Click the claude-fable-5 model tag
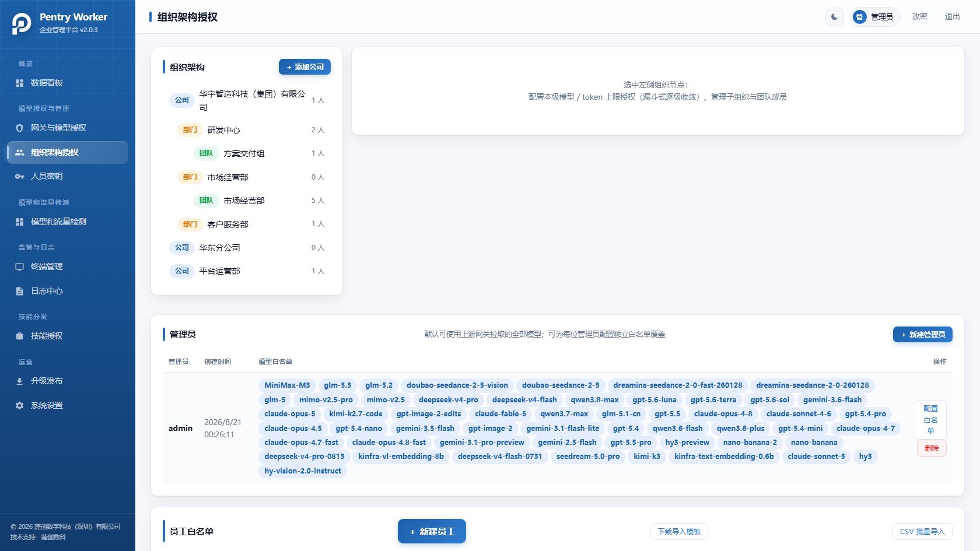Screen dimensions: 980x551 coord(501,414)
